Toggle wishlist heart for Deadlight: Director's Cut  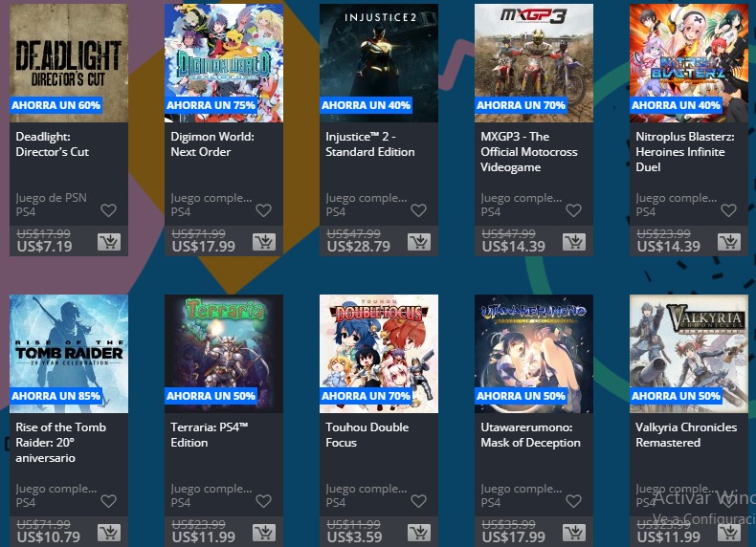108,210
